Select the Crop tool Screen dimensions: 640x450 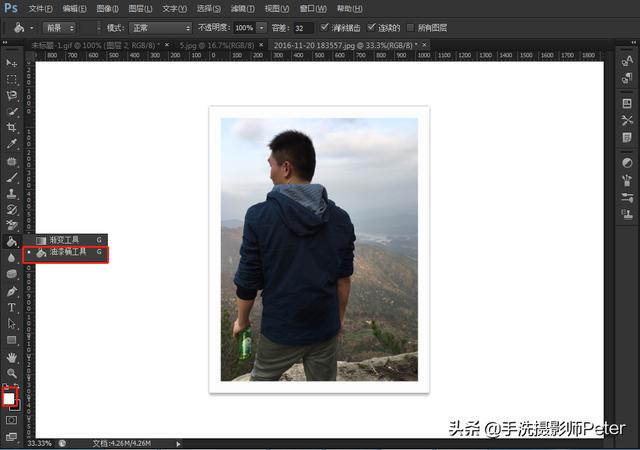(12, 128)
